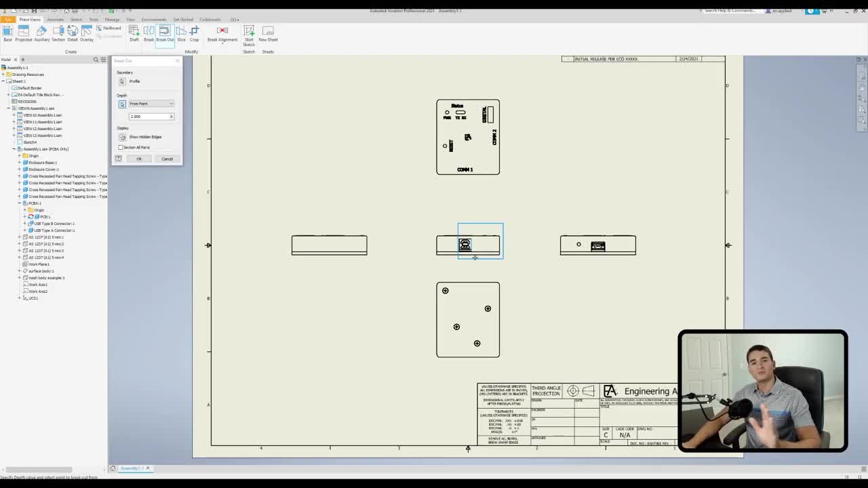Enable the Section All Parts checkbox

[x=121, y=147]
